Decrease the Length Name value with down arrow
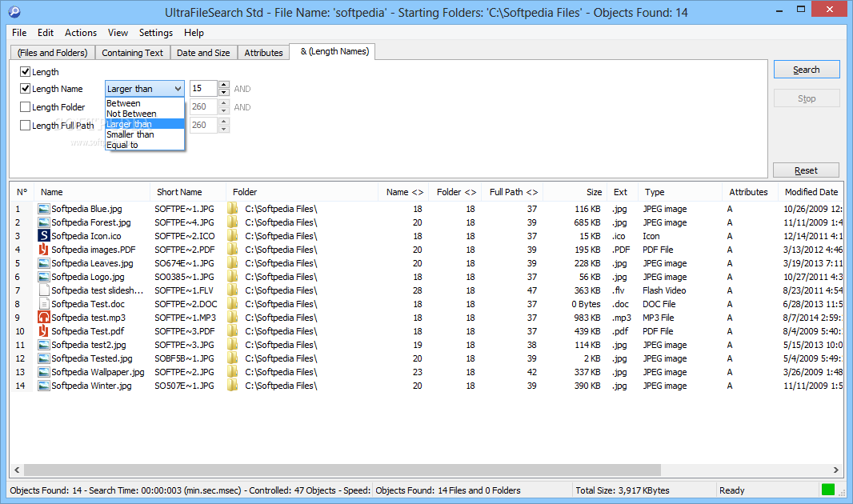Viewport: 853px width, 504px height. pyautogui.click(x=223, y=93)
